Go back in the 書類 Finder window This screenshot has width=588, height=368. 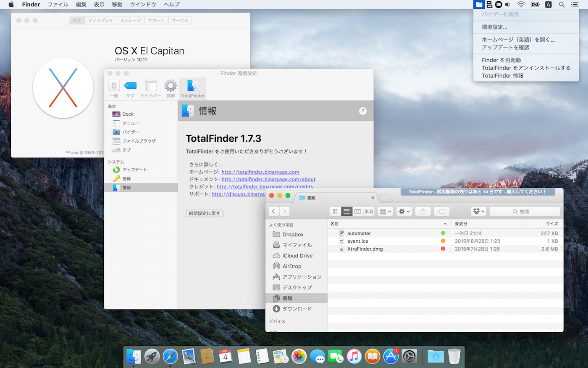click(x=274, y=211)
